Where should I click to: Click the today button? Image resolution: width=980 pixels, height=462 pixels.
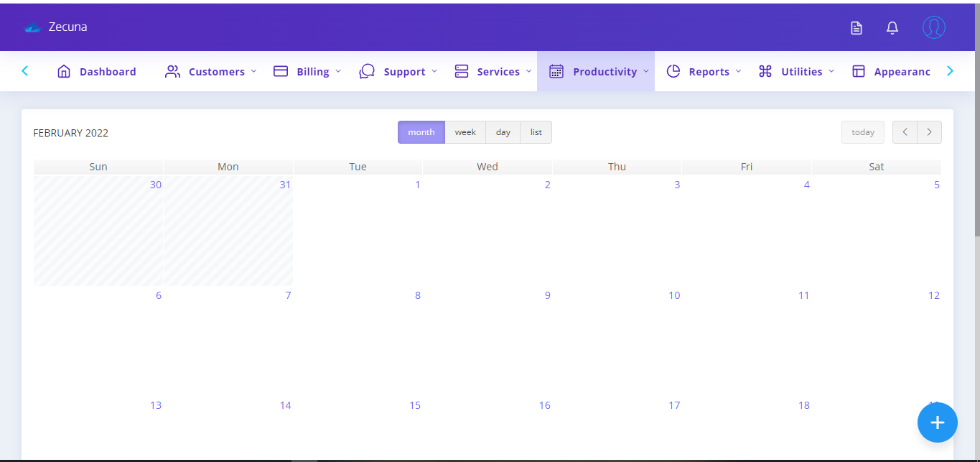[x=862, y=132]
